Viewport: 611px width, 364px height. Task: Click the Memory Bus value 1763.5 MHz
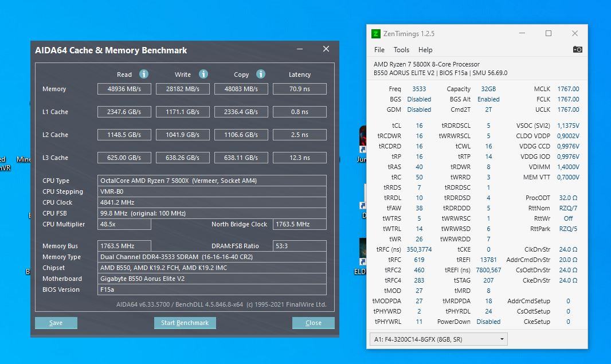pos(124,246)
